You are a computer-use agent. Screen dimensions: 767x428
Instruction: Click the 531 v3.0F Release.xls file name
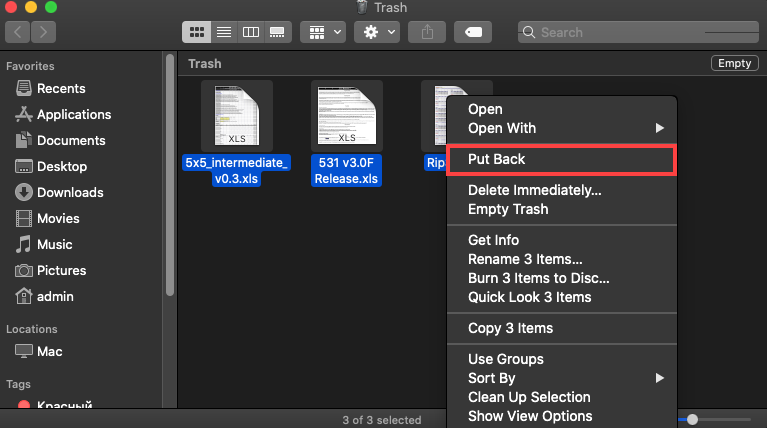click(x=346, y=171)
